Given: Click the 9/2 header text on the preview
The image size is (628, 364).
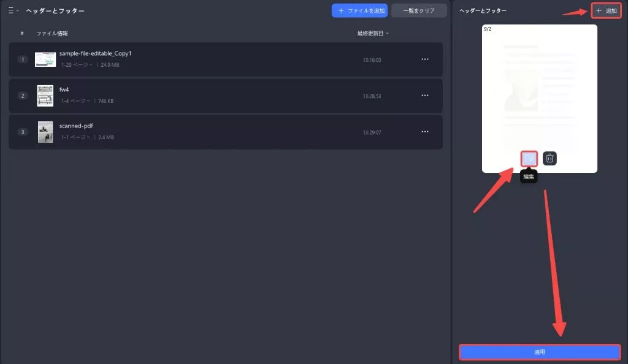Looking at the screenshot, I should click(488, 29).
